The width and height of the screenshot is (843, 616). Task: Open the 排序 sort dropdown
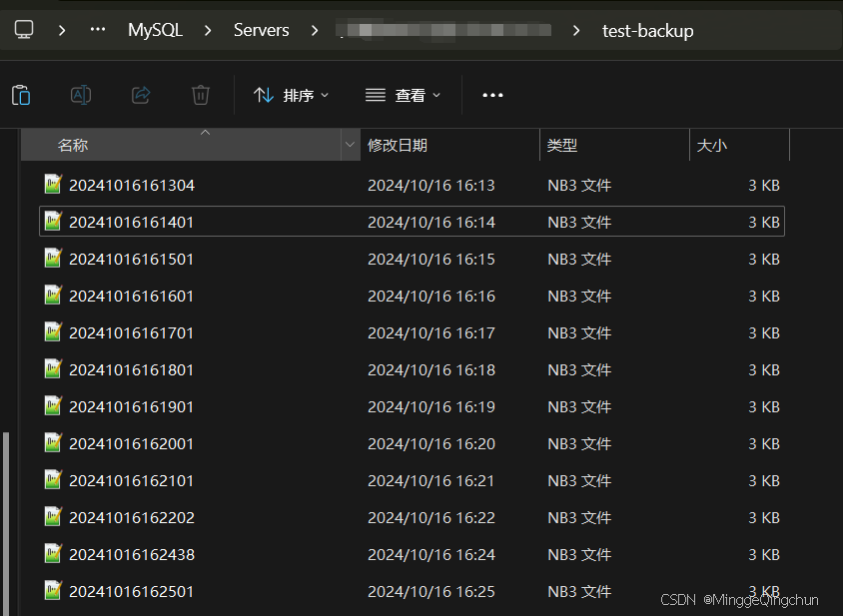[291, 95]
